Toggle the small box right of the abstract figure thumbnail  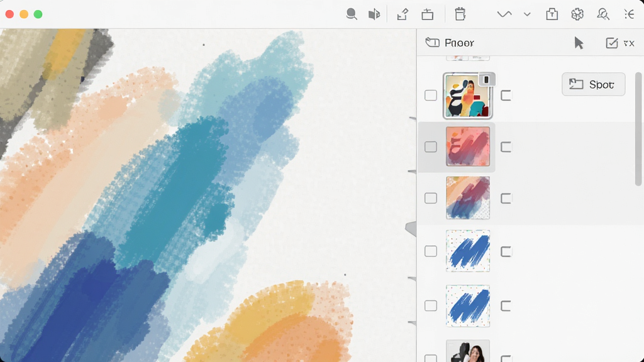(506, 96)
